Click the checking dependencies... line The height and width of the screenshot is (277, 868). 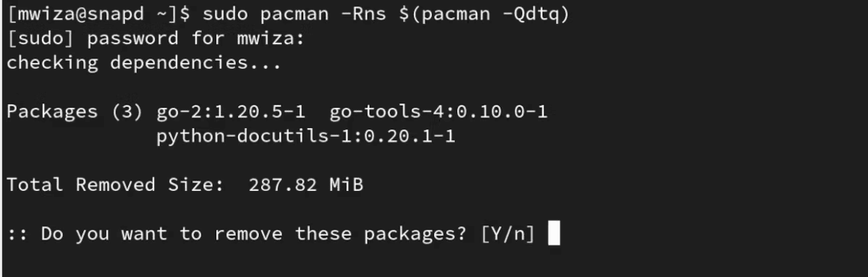click(144, 63)
